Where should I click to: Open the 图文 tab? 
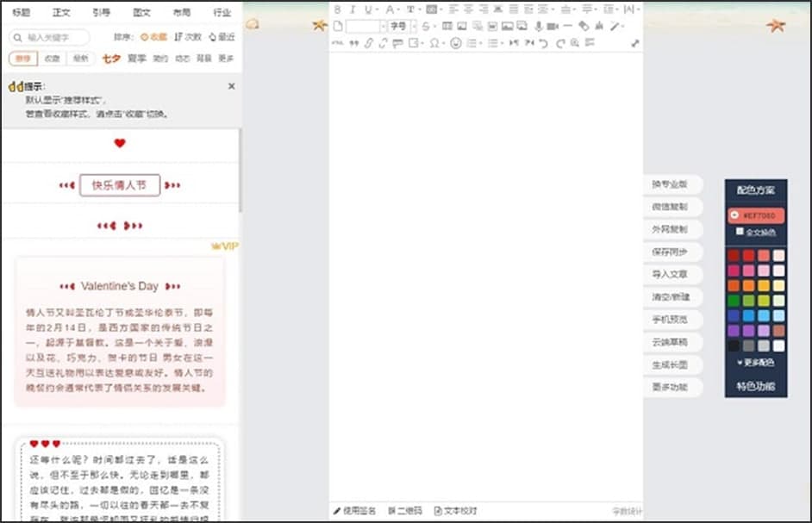coord(141,13)
